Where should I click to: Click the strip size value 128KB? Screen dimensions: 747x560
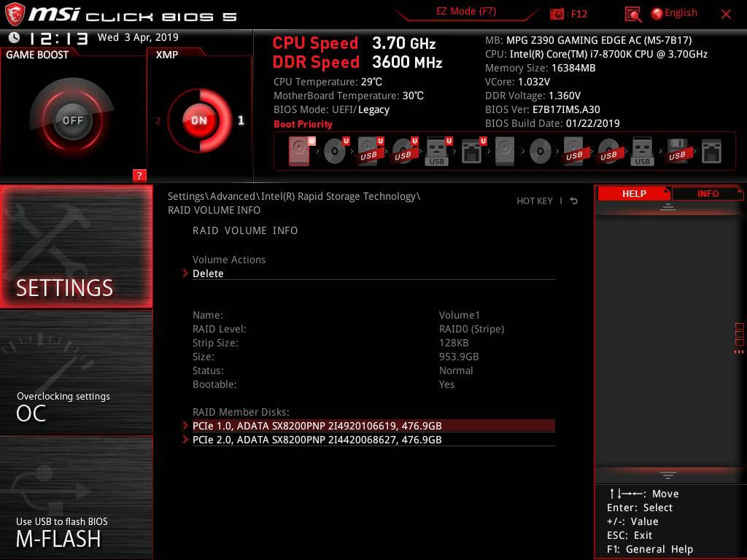454,343
